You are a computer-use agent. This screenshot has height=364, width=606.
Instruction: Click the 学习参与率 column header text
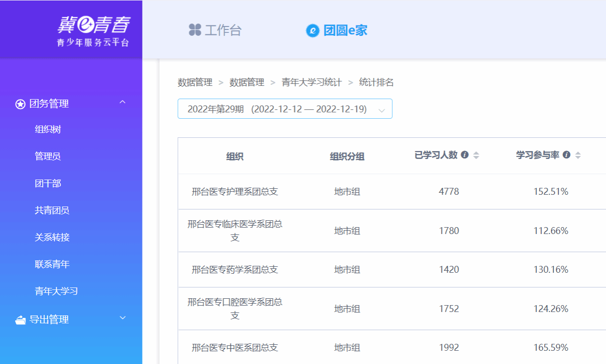pyautogui.click(x=538, y=155)
